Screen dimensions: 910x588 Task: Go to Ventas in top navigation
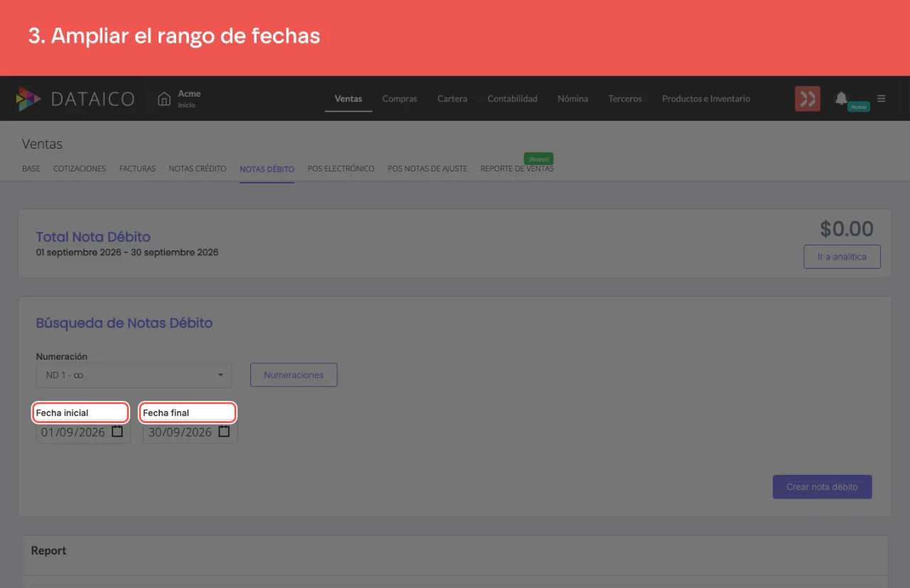tap(348, 99)
